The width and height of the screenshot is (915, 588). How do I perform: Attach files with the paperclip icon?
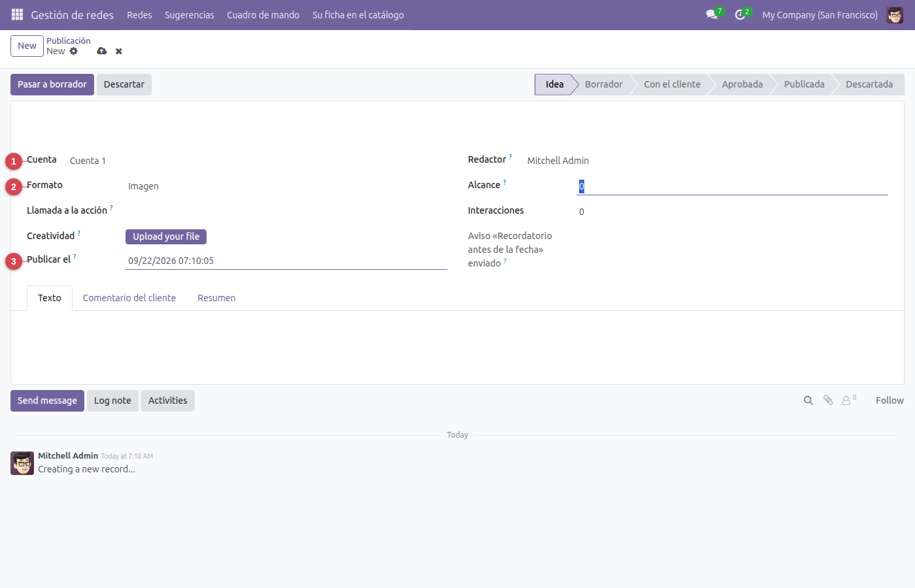point(828,400)
